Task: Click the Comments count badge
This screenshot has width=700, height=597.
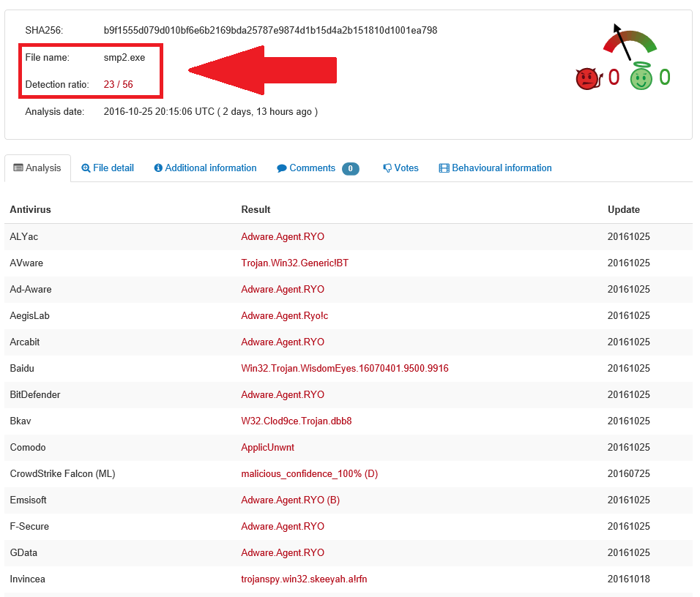Action: coord(351,169)
